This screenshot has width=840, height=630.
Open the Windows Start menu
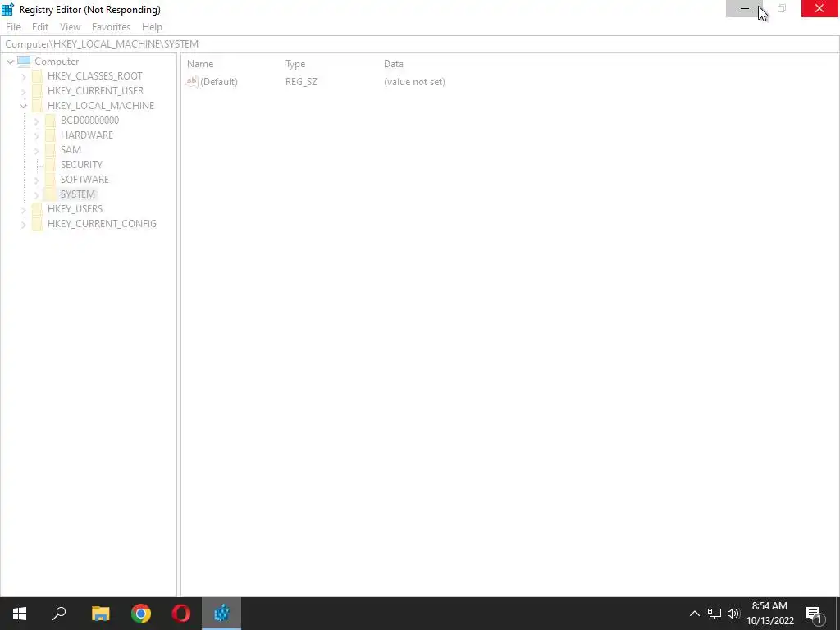pos(20,614)
